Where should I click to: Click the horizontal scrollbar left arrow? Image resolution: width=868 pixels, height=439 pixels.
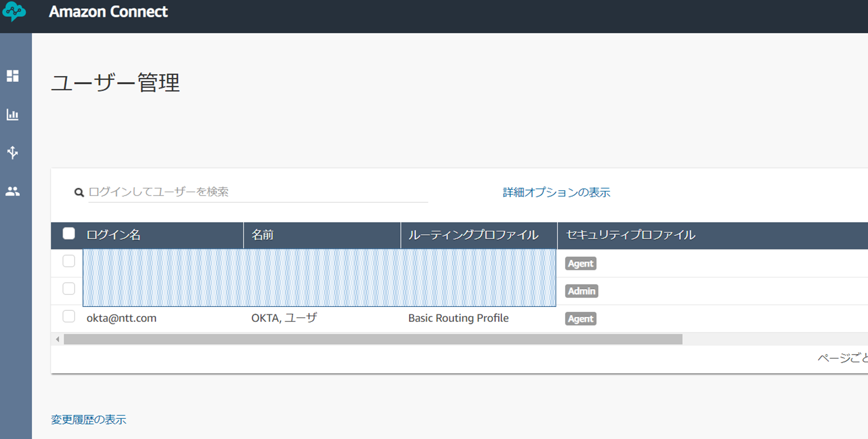click(58, 339)
